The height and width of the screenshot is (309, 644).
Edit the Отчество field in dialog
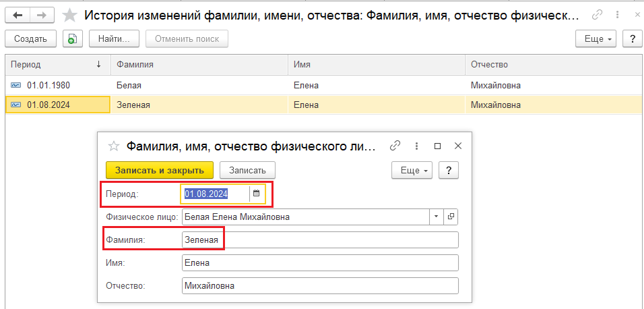(x=320, y=286)
